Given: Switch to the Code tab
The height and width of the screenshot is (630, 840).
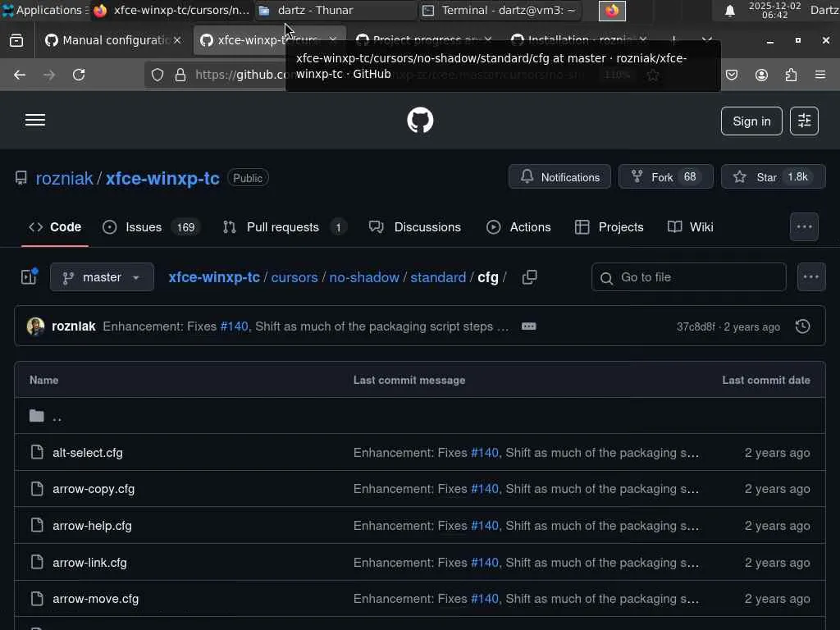Looking at the screenshot, I should coord(55,227).
